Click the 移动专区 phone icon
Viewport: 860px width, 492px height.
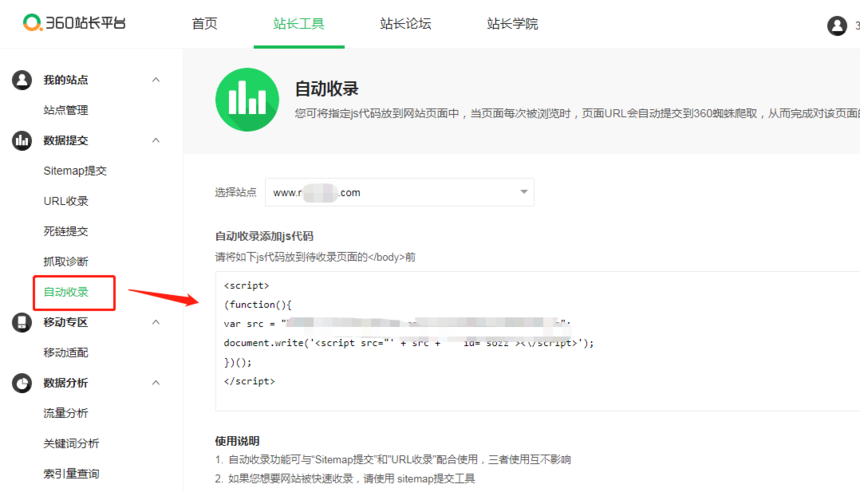point(22,322)
